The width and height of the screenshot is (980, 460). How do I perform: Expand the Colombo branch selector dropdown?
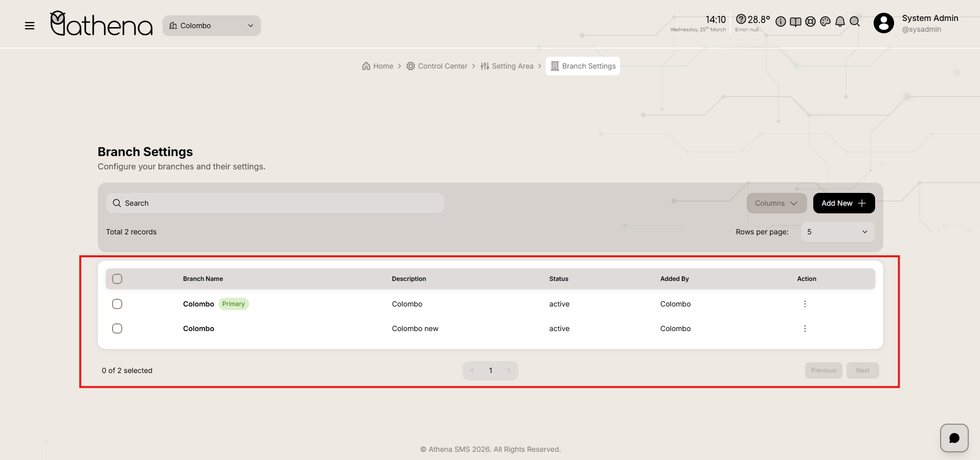coord(211,26)
